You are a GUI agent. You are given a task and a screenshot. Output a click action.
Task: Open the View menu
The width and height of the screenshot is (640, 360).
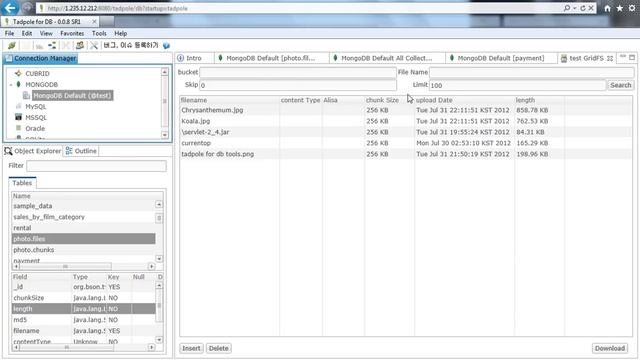[x=46, y=33]
